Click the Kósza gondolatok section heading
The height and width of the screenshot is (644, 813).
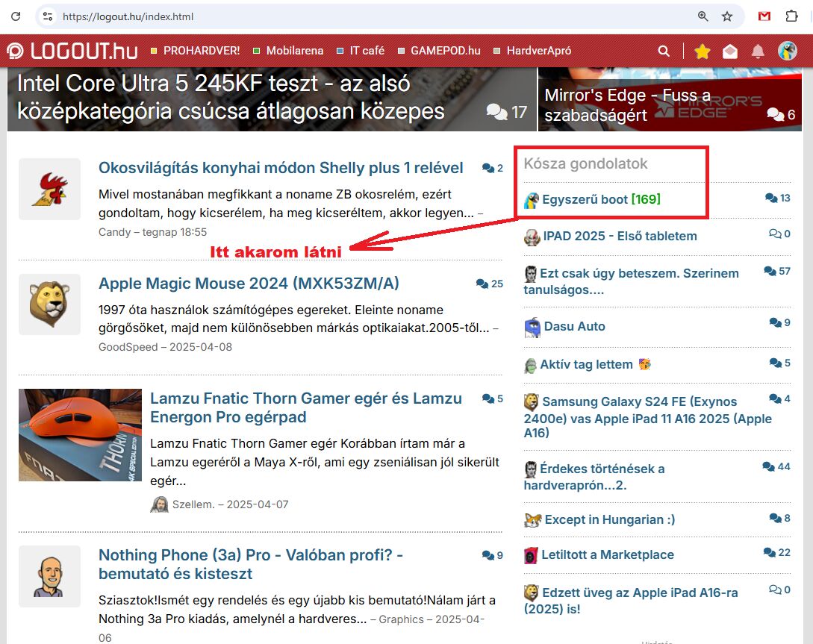pyautogui.click(x=585, y=163)
